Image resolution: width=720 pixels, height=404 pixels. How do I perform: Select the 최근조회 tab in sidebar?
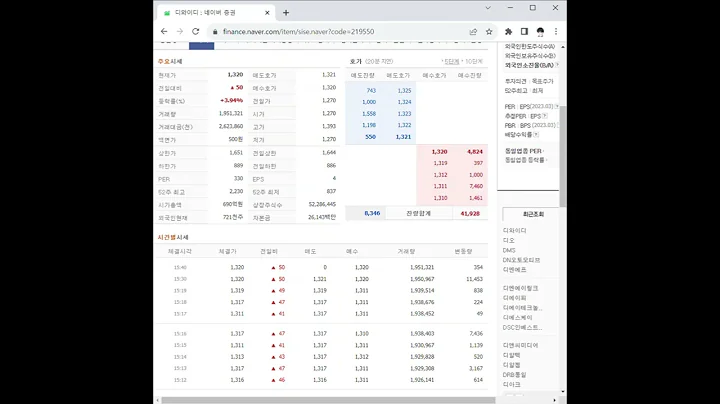[x=533, y=214]
